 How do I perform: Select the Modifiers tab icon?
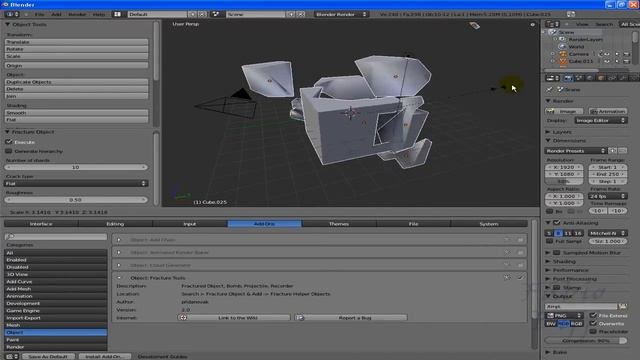(622, 78)
